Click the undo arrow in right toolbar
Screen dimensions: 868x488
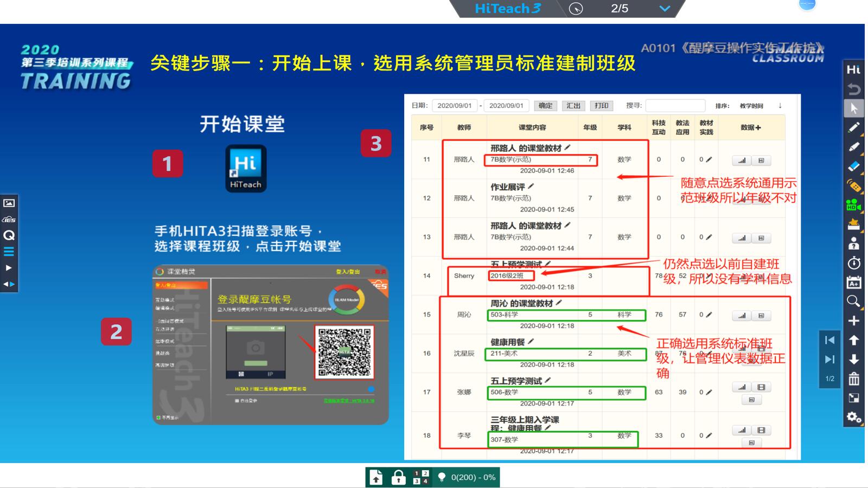854,89
